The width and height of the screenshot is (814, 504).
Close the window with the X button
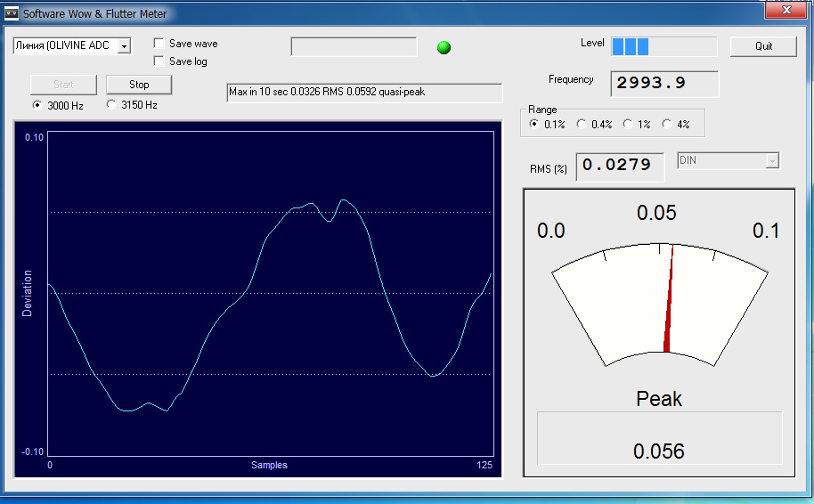(x=786, y=10)
